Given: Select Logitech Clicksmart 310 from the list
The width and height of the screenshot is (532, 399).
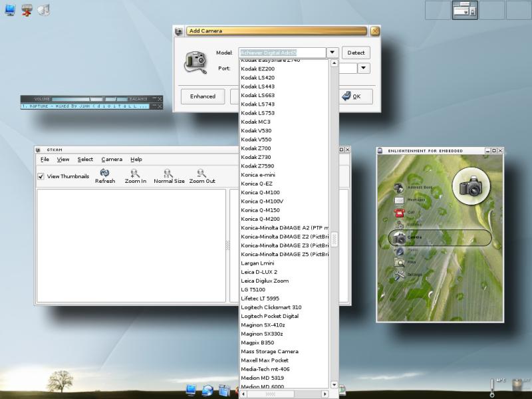Looking at the screenshot, I should [285, 307].
